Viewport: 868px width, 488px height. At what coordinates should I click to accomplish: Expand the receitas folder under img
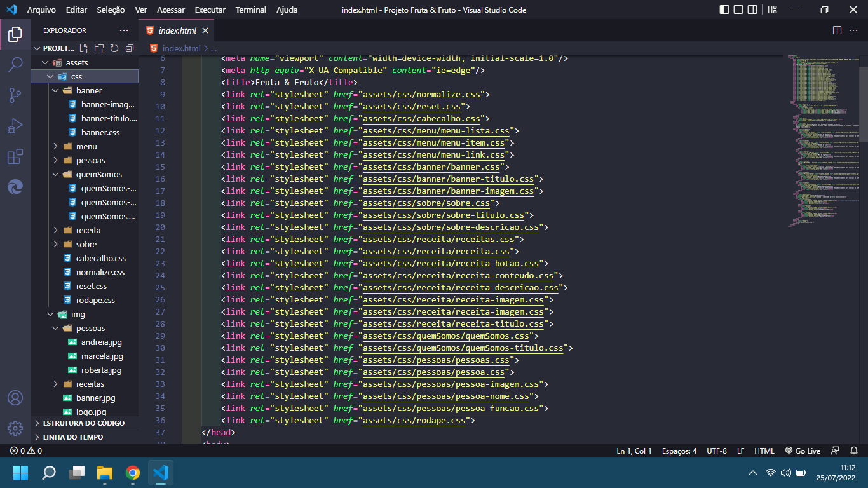click(84, 384)
